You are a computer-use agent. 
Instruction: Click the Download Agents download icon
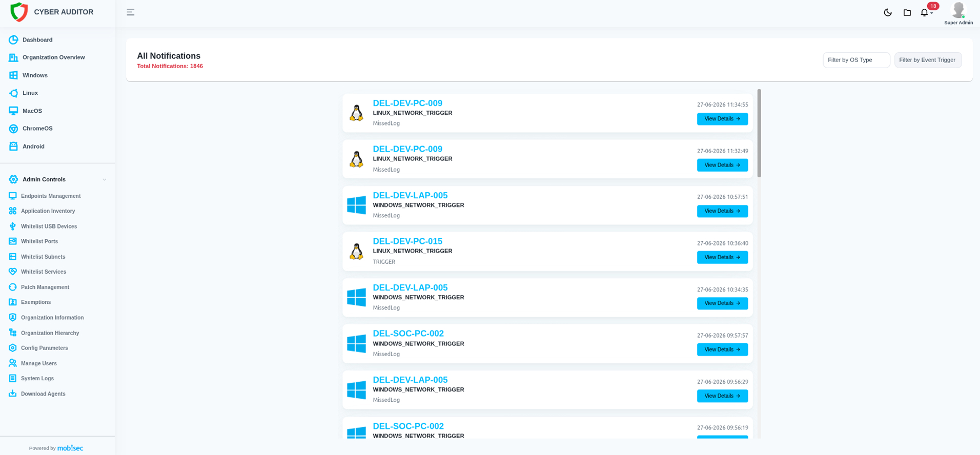[13, 394]
